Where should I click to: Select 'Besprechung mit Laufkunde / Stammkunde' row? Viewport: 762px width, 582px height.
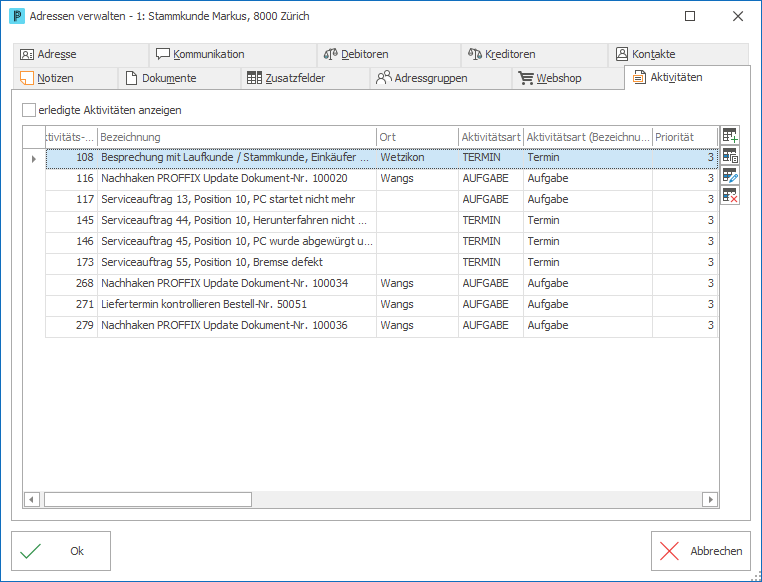(381, 158)
